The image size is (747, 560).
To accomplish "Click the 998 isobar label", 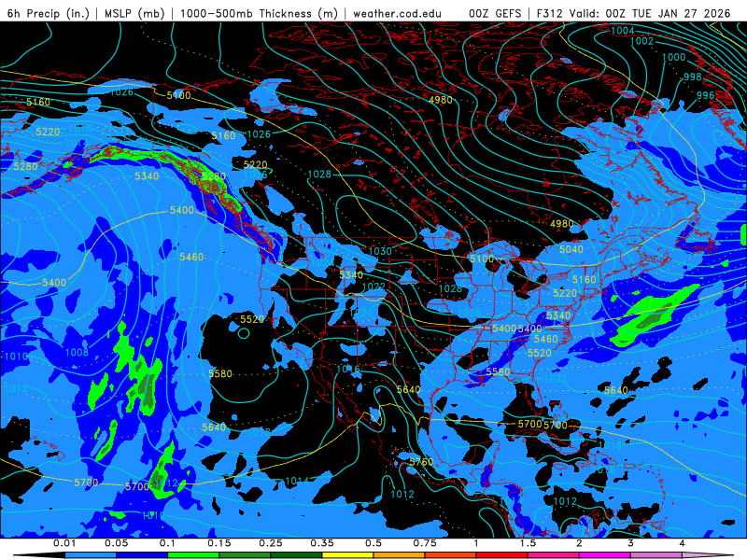I will 693,77.
